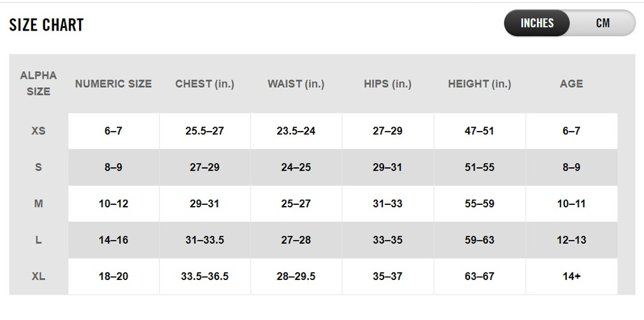Click the 14+ age cell
The image size is (644, 320).
(x=571, y=276)
